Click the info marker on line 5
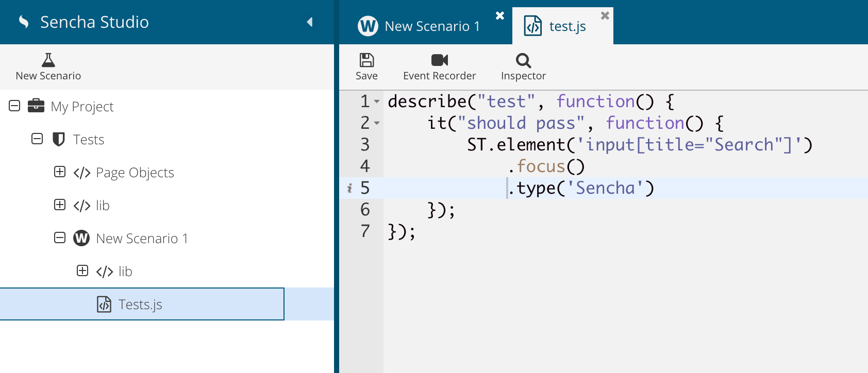This screenshot has height=373, width=868. [x=349, y=188]
